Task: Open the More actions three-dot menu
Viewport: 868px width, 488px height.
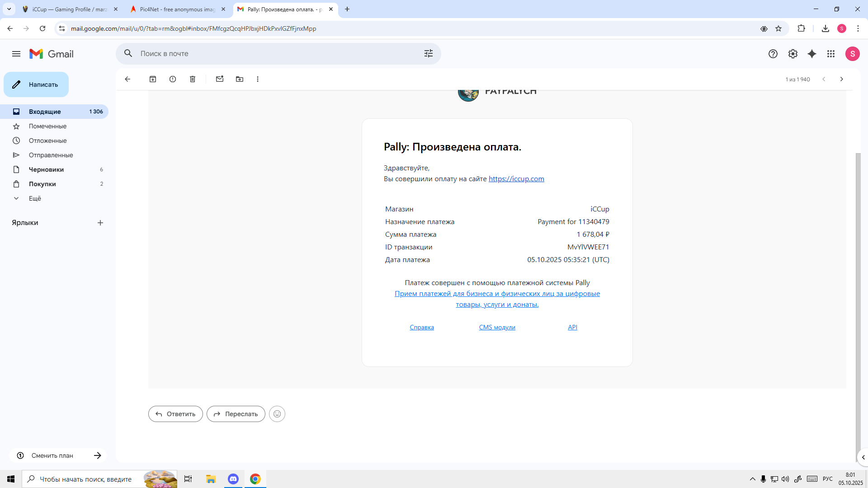Action: point(258,79)
